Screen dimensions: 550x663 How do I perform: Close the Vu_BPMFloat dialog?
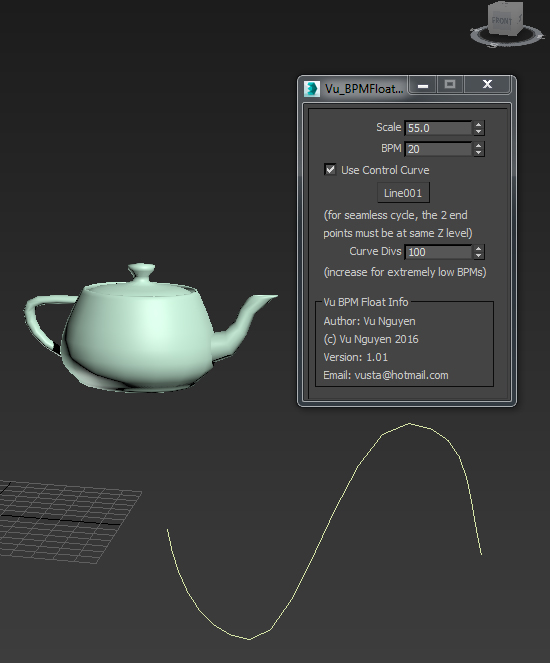click(x=487, y=85)
